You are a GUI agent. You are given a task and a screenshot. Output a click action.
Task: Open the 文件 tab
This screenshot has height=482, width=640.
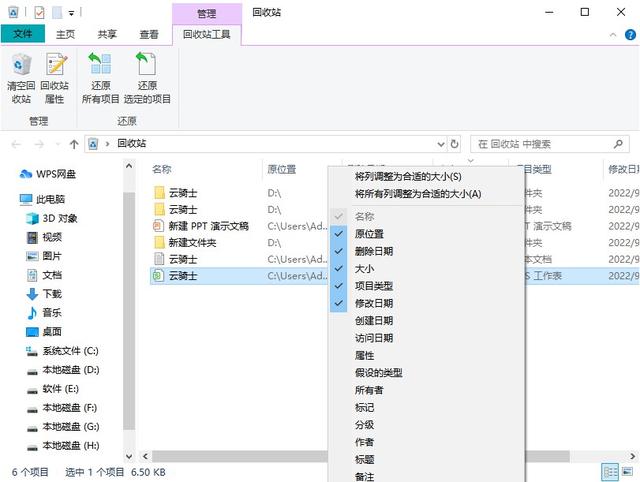(23, 34)
